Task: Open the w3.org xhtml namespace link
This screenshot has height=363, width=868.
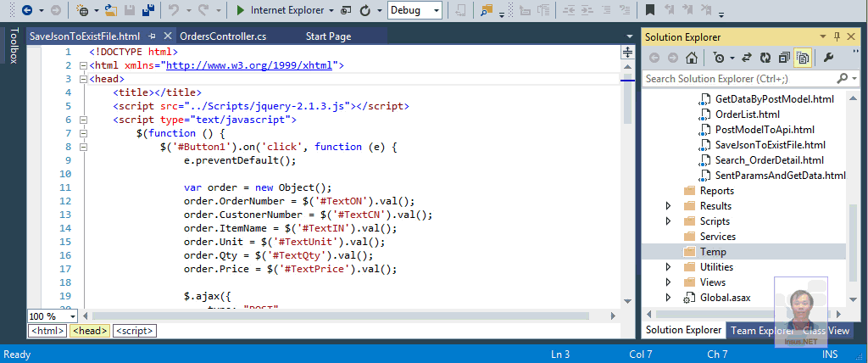Action: 249,65
